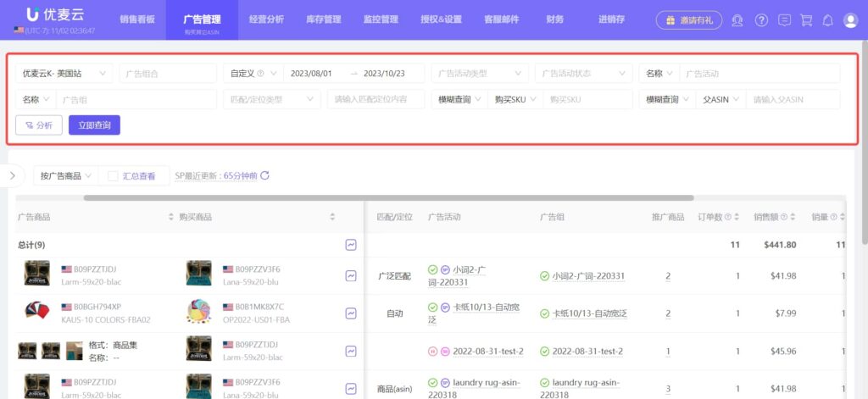Click enabled status icon of 卡纸10/13-自动宽泛 ad group
Image resolution: width=868 pixels, height=399 pixels.
(545, 313)
